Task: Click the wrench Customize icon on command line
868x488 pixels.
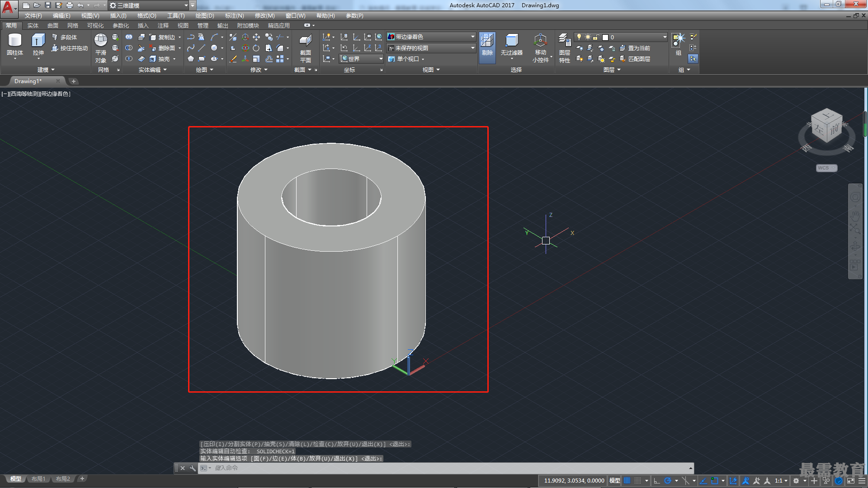Action: click(193, 468)
